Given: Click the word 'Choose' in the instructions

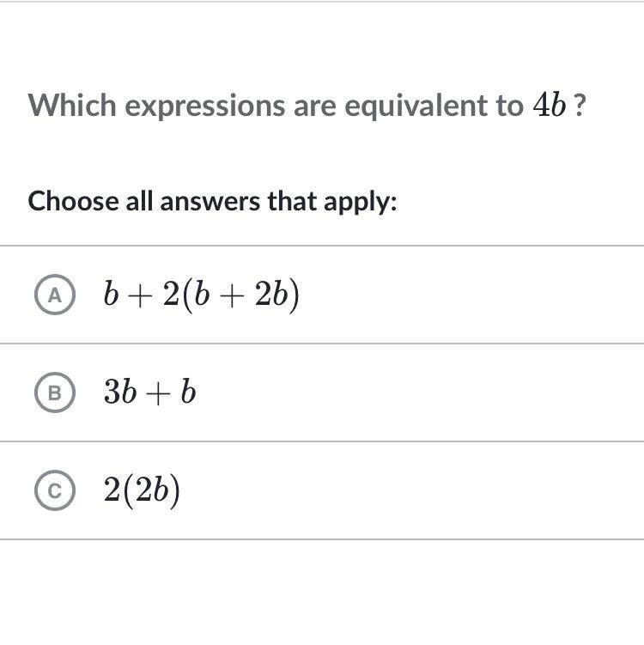Looking at the screenshot, I should click(73, 201).
